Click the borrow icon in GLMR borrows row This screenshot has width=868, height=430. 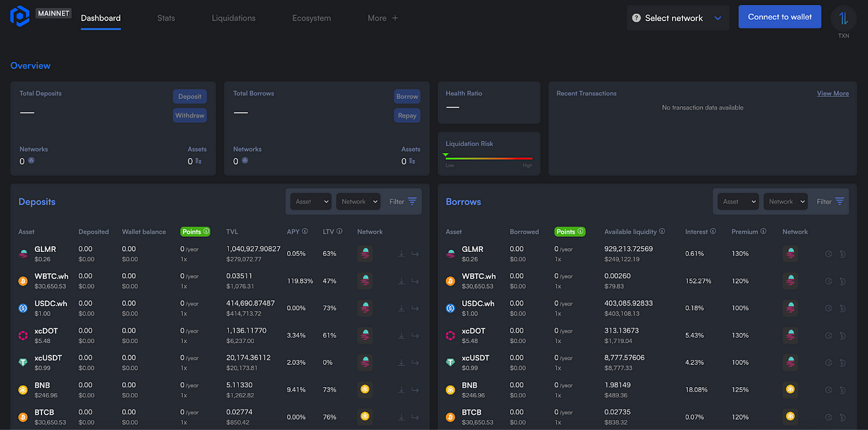pos(828,254)
